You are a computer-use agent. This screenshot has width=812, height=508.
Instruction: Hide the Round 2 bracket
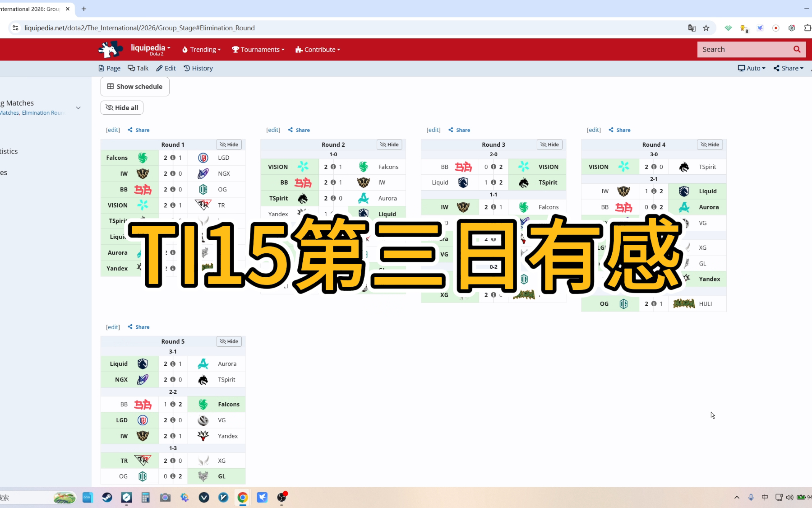click(389, 144)
